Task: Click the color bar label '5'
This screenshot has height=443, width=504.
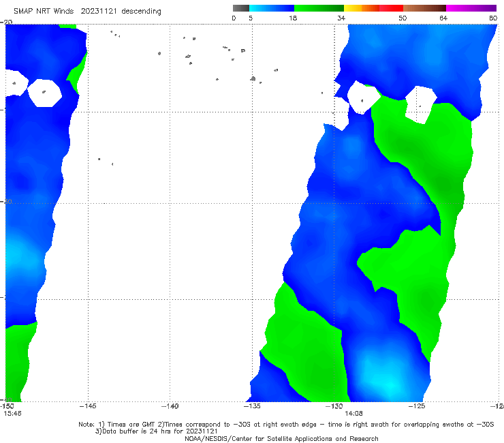Action: point(251,18)
